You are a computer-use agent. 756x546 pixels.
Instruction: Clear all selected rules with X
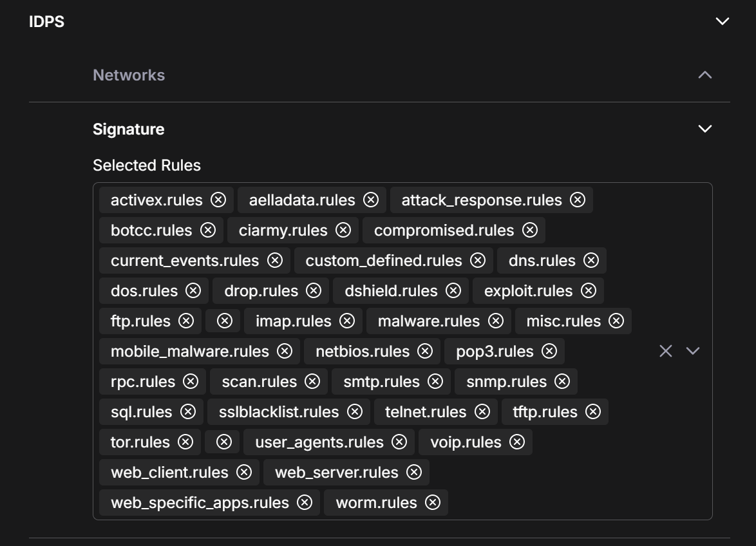click(x=665, y=351)
